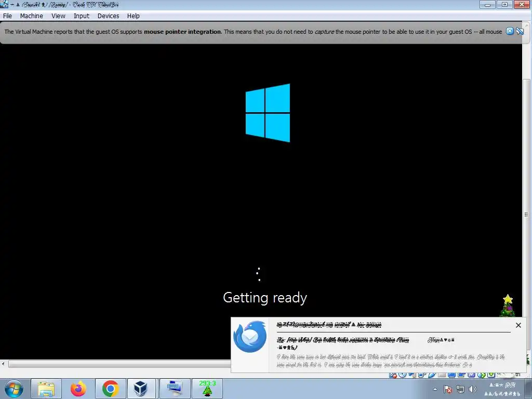The image size is (532, 399).
Task: Click the Show desktop strip in the taskbar
Action: click(x=528, y=389)
